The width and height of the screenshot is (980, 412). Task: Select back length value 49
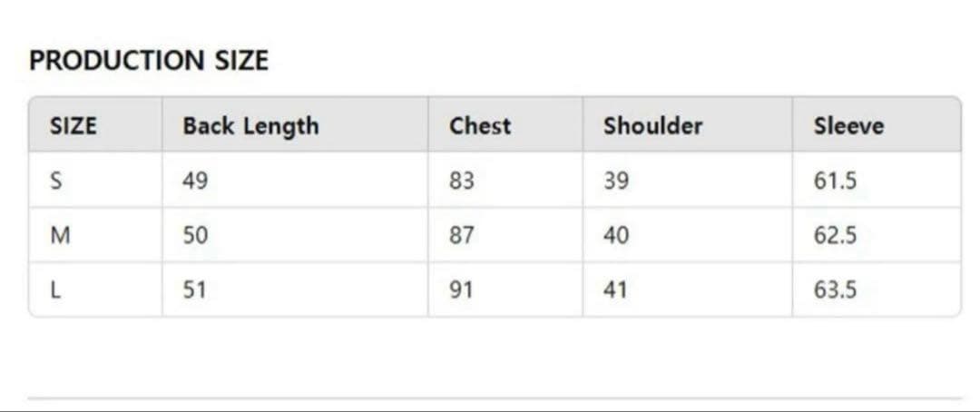point(195,181)
